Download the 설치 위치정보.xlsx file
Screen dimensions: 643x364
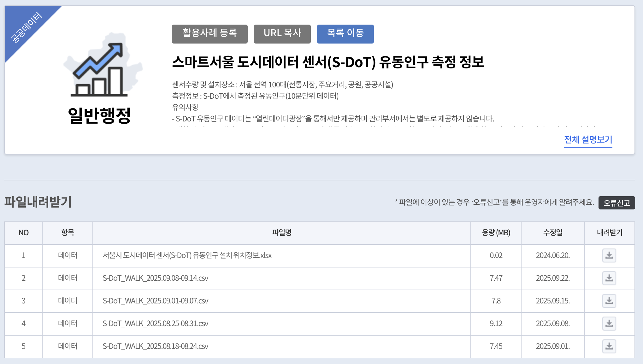609,255
